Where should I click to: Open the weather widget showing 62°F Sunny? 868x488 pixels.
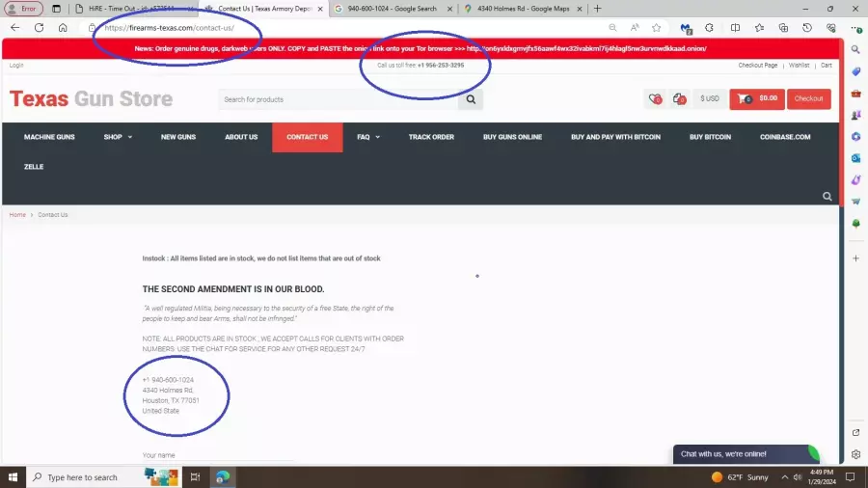pyautogui.click(x=740, y=477)
